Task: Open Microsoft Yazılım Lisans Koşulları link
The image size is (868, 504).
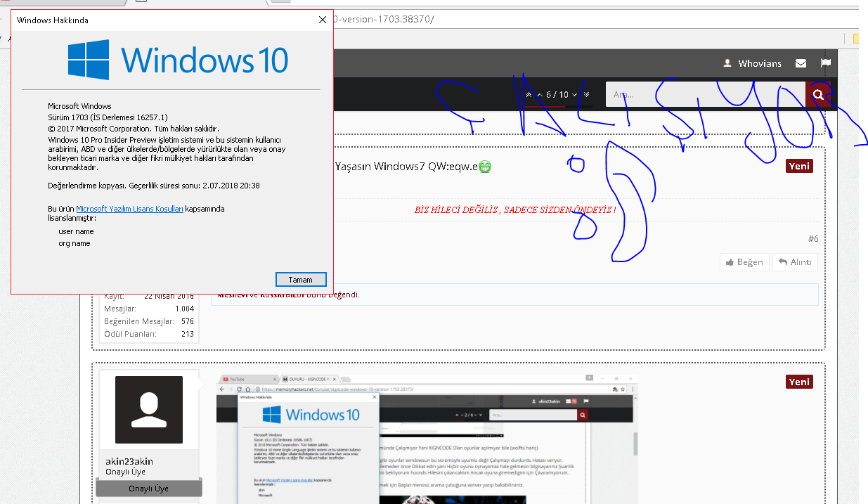Action: point(129,209)
